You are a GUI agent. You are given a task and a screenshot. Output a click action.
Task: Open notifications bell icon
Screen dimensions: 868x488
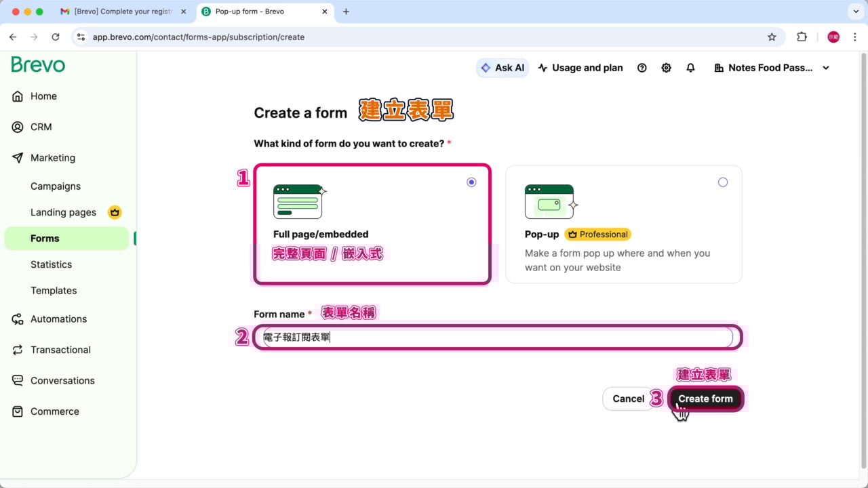690,68
